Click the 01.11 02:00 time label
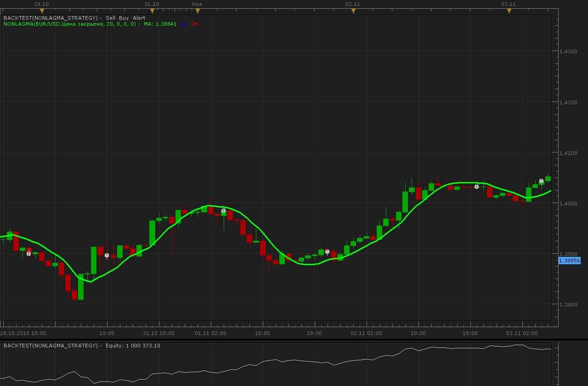The height and width of the screenshot is (386, 588). pyautogui.click(x=210, y=333)
